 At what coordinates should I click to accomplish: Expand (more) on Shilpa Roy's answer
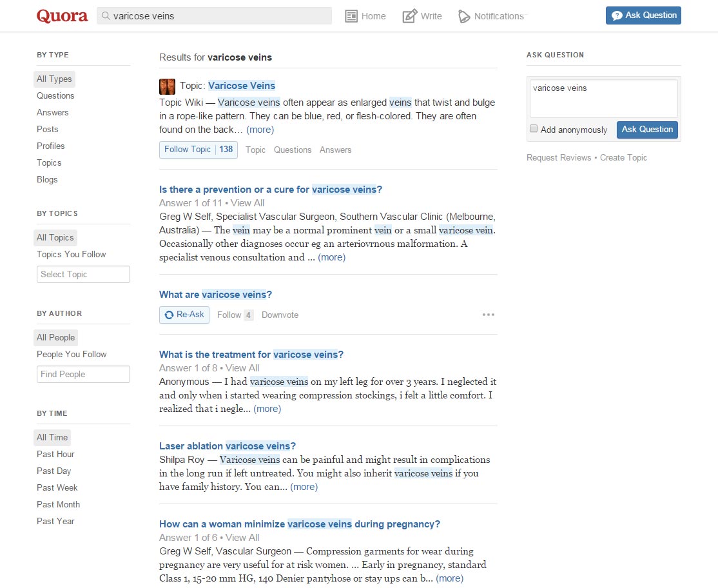pos(304,487)
